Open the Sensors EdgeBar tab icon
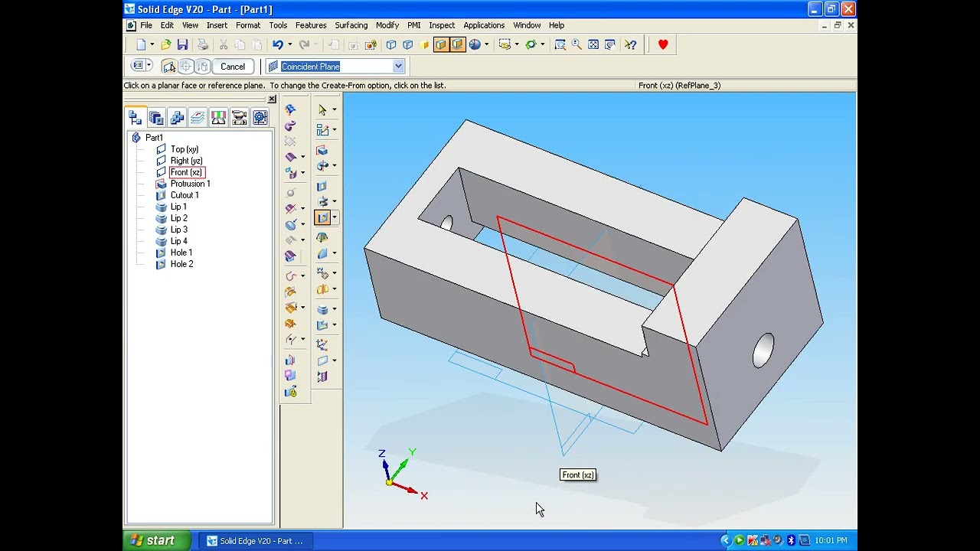This screenshot has width=980, height=551. pyautogui.click(x=218, y=118)
